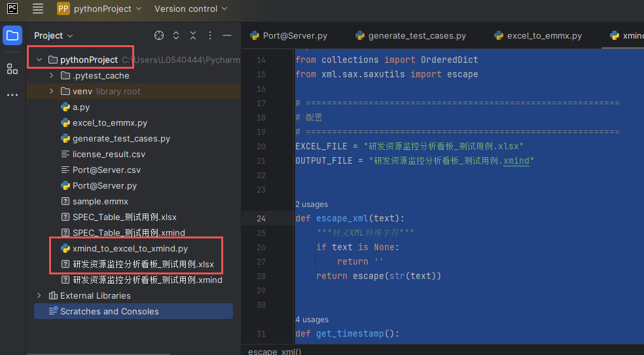
Task: Open the Structure tool window icon
Action: tap(12, 69)
